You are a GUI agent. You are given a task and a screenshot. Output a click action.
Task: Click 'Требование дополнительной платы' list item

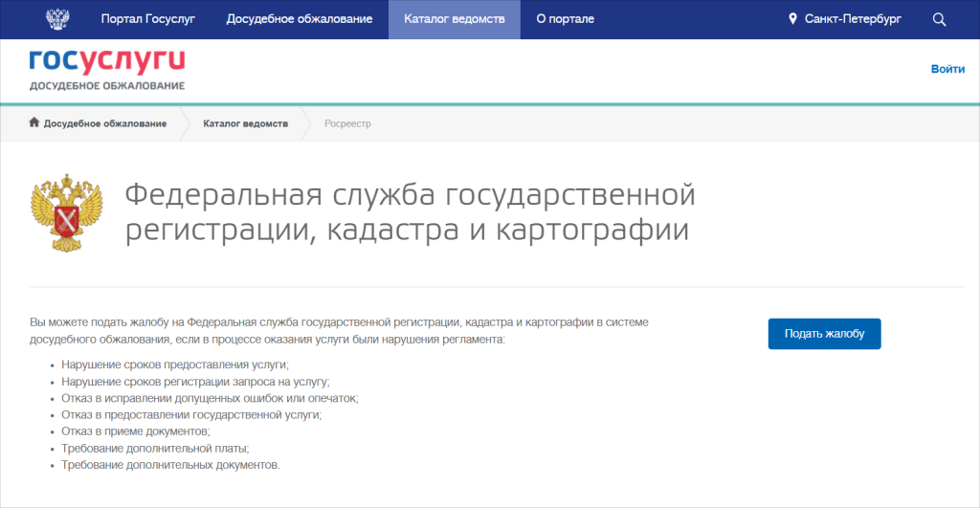click(x=155, y=449)
